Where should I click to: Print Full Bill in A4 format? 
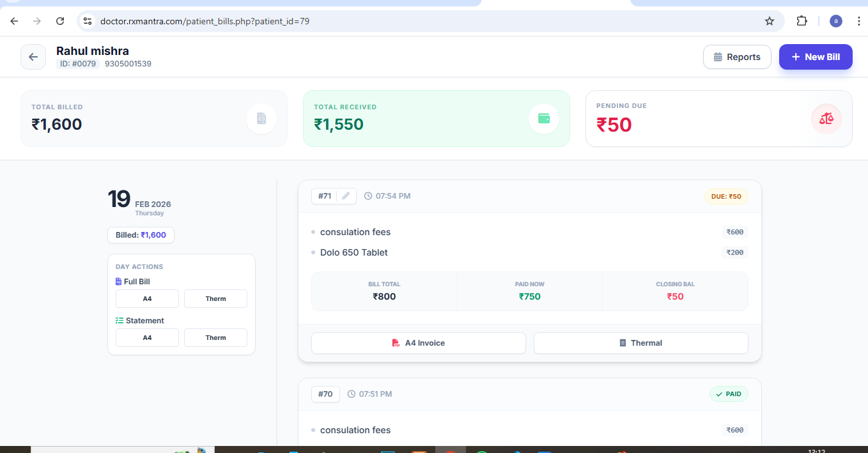click(x=147, y=298)
